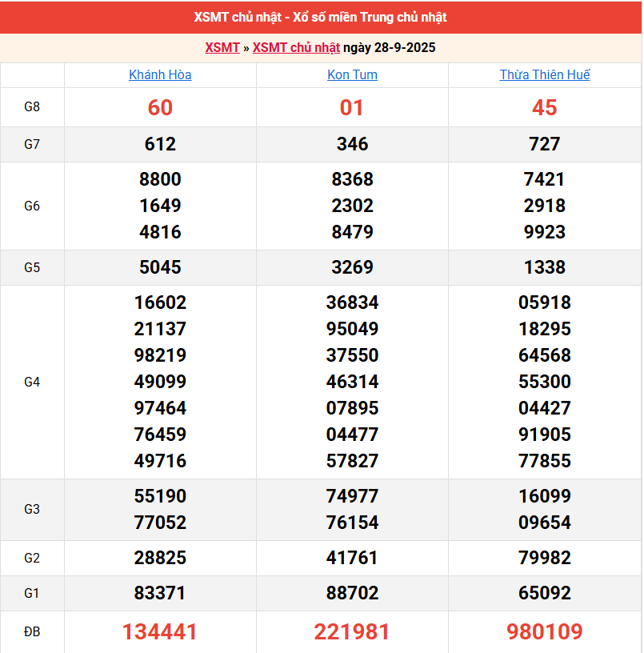644x653 pixels.
Task: Select the Kon Tum G1 number 88702
Action: pos(352,594)
